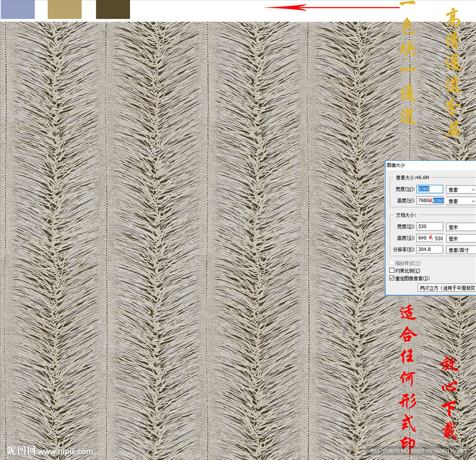The image size is (476, 460).
Task: Pick the tan khaki color swatch
Action: click(65, 9)
